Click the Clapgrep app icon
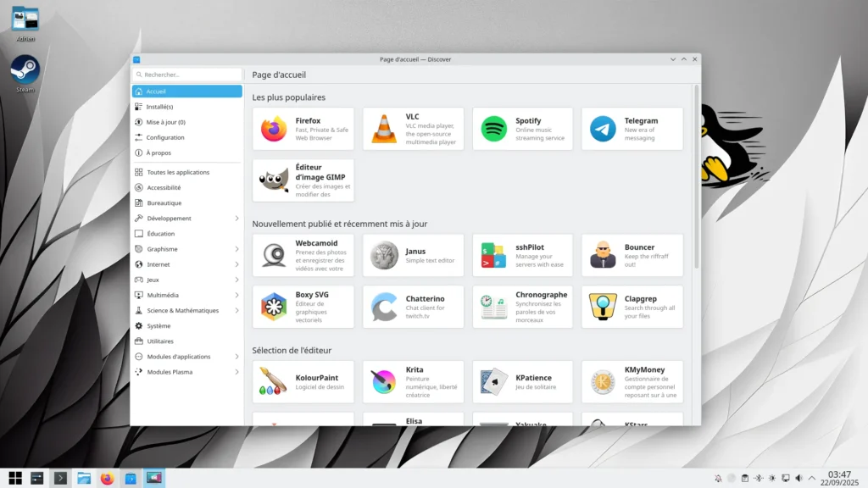The height and width of the screenshot is (488, 868). (x=603, y=307)
